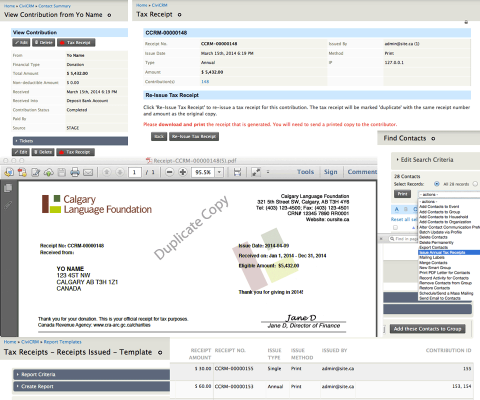Viewport: 480px width, 400px height.
Task: Click the bottom Delete button below Tickets
Action: (x=43, y=152)
